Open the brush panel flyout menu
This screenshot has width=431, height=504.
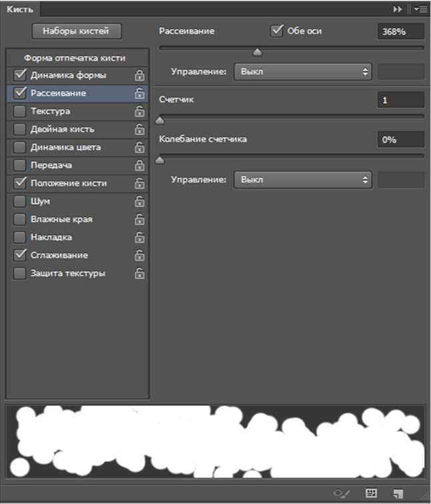click(420, 9)
